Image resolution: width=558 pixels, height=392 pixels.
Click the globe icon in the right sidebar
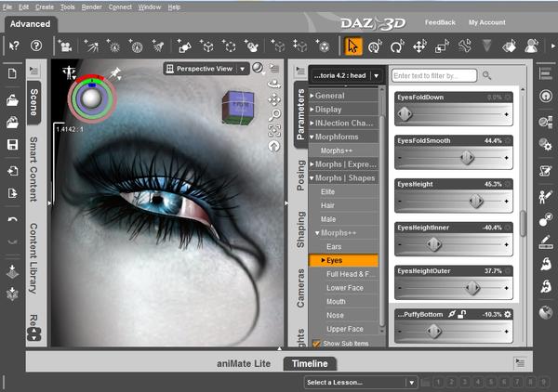coord(546,313)
